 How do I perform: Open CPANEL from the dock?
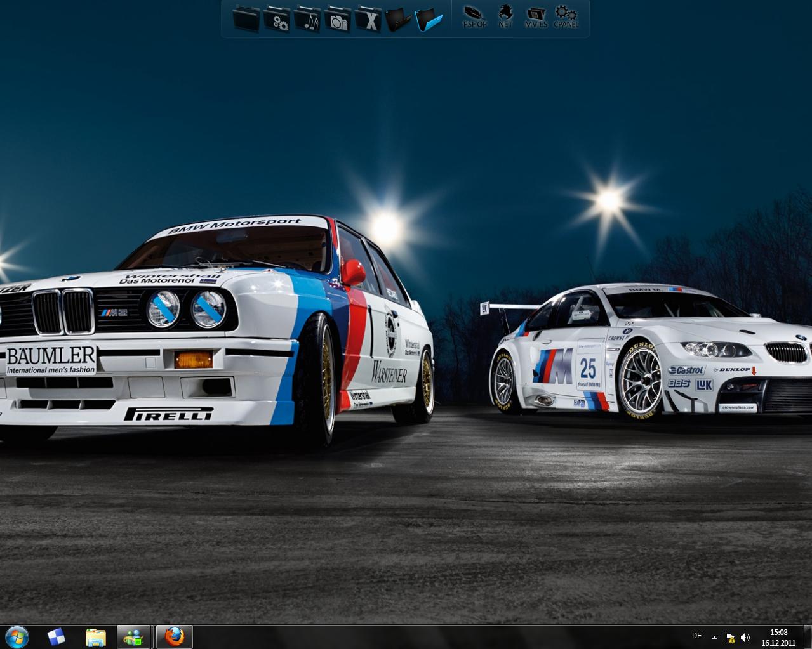point(566,16)
